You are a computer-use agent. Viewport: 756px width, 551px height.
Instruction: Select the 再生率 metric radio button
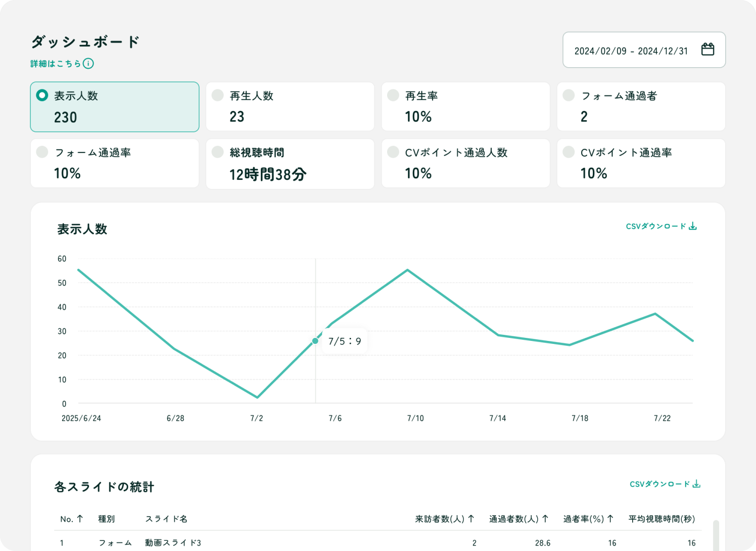pyautogui.click(x=393, y=95)
